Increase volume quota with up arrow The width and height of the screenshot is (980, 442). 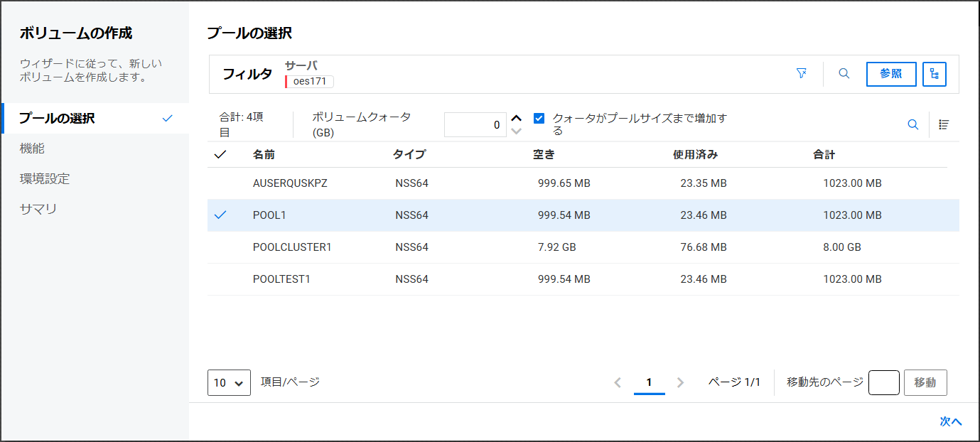point(517,118)
